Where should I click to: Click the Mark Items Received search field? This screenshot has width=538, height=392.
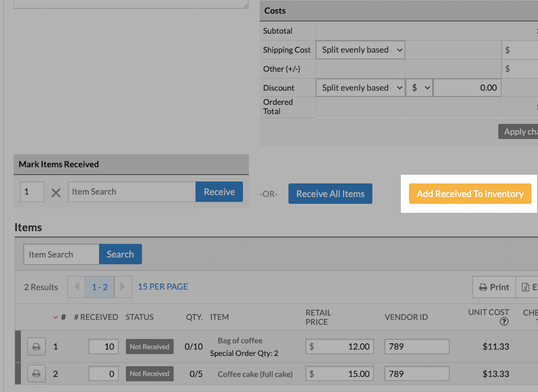[132, 192]
